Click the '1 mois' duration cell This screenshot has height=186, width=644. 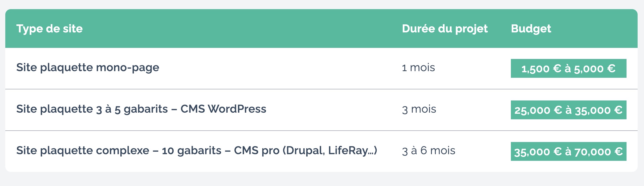click(x=418, y=68)
